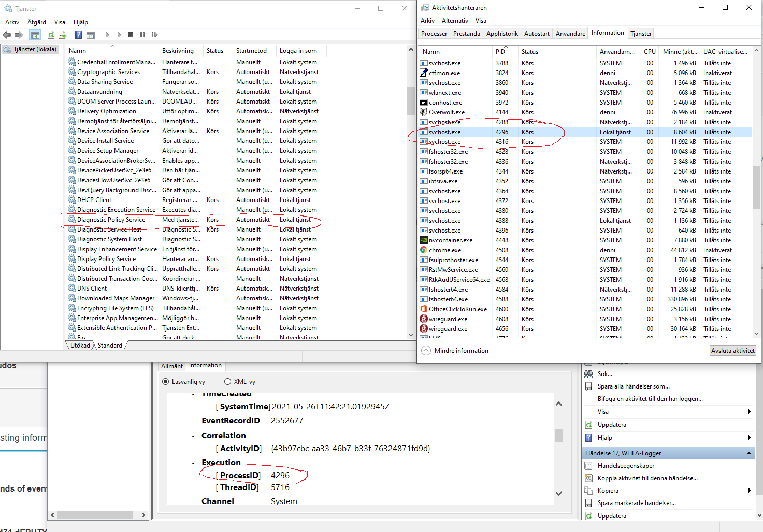Click the Export list icon in Services toolbar

coord(63,35)
